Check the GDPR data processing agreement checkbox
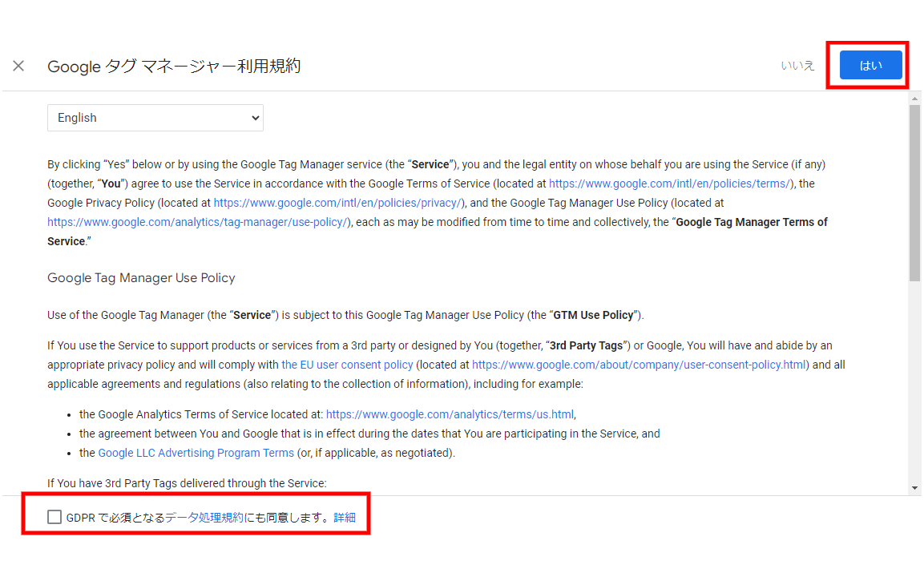 pos(54,518)
